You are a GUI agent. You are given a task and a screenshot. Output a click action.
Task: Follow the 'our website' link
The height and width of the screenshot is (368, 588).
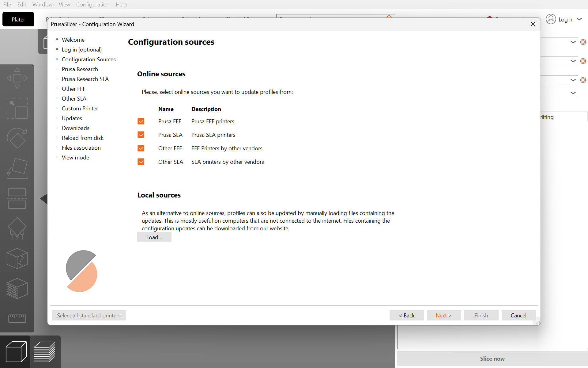pyautogui.click(x=274, y=228)
